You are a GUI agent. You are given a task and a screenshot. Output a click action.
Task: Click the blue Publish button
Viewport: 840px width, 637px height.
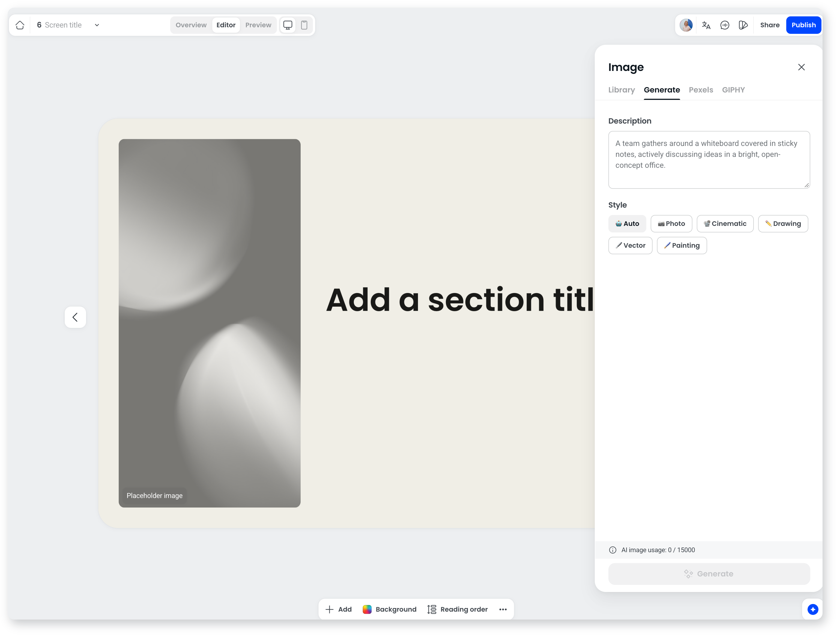[803, 25]
